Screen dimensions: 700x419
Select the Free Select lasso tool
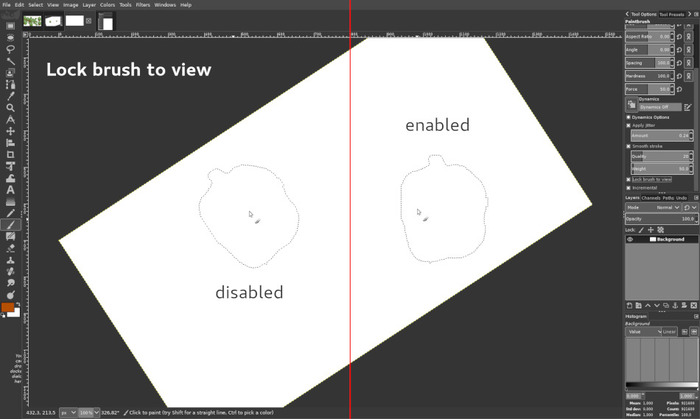tap(10, 49)
